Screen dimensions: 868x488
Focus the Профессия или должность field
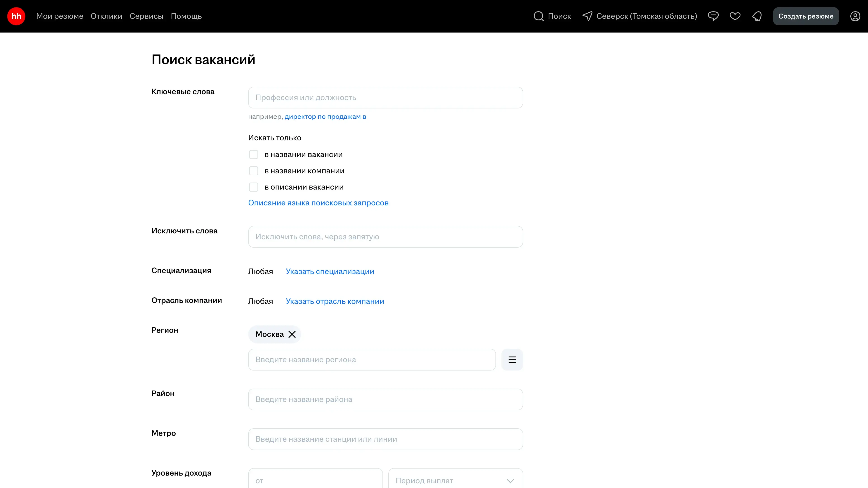pyautogui.click(x=385, y=98)
